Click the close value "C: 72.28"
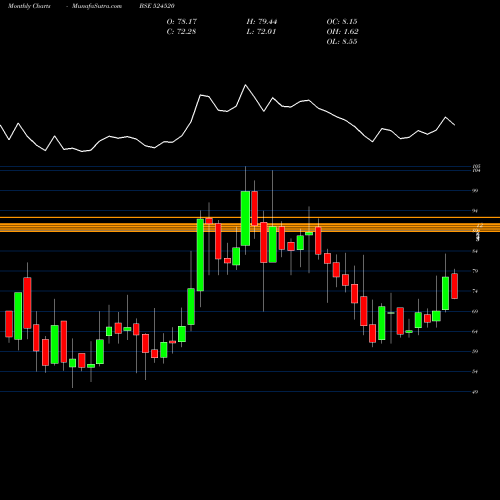This screenshot has height=500, width=500. click(x=181, y=32)
